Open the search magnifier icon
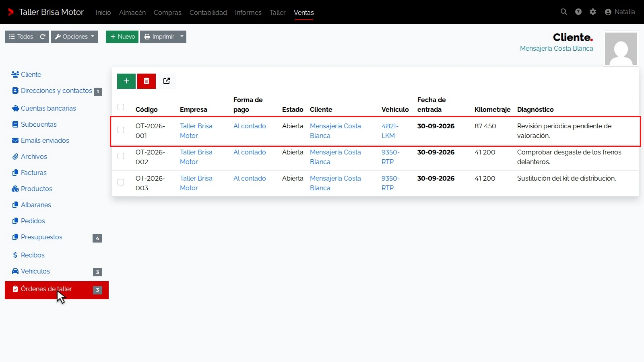This screenshot has height=362, width=644. pos(563,12)
